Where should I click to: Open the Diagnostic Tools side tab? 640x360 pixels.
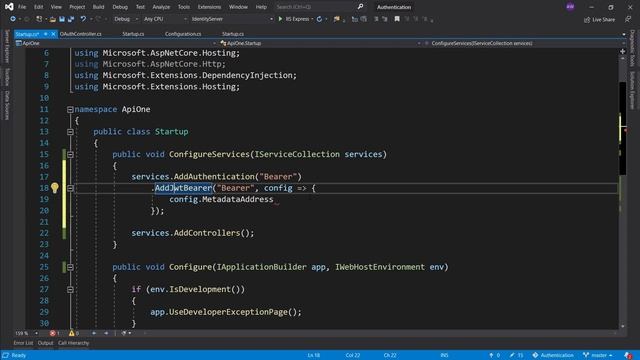632,49
